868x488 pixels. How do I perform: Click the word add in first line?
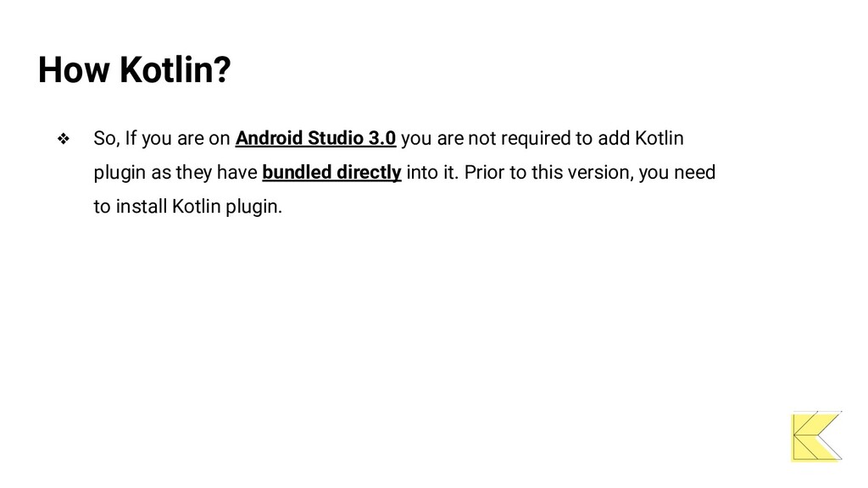614,138
